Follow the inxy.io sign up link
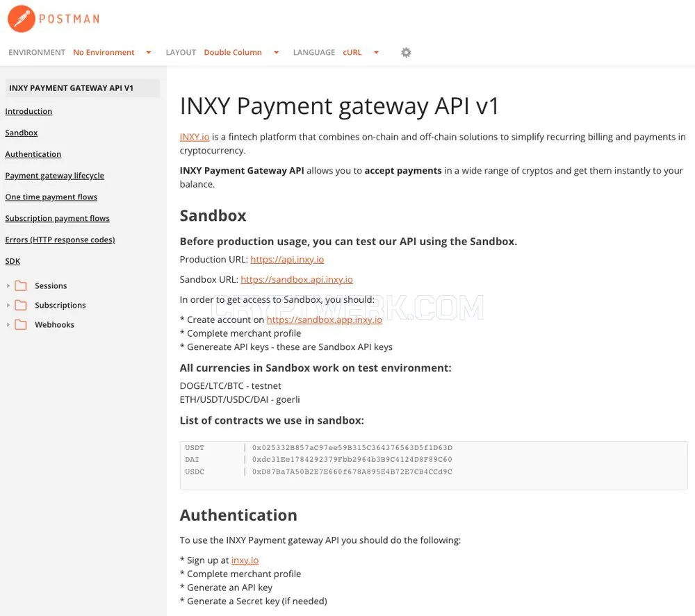The width and height of the screenshot is (695, 616). pos(245,560)
